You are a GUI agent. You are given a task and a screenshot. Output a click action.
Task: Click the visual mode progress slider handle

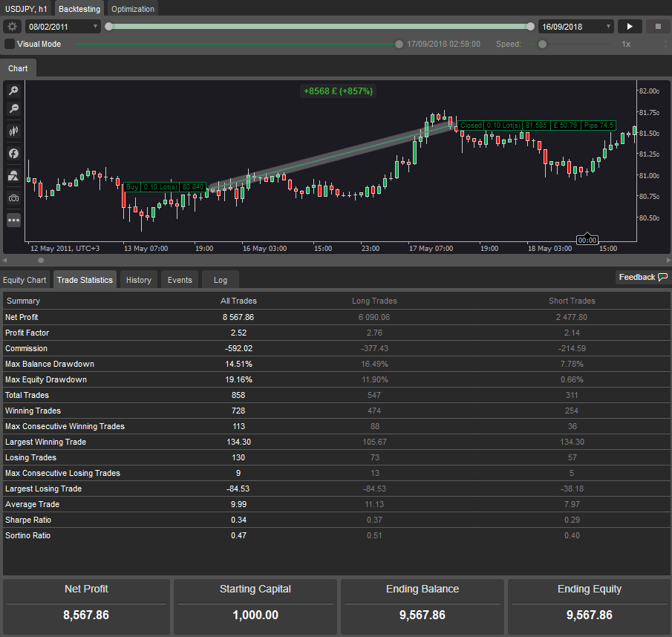point(399,44)
